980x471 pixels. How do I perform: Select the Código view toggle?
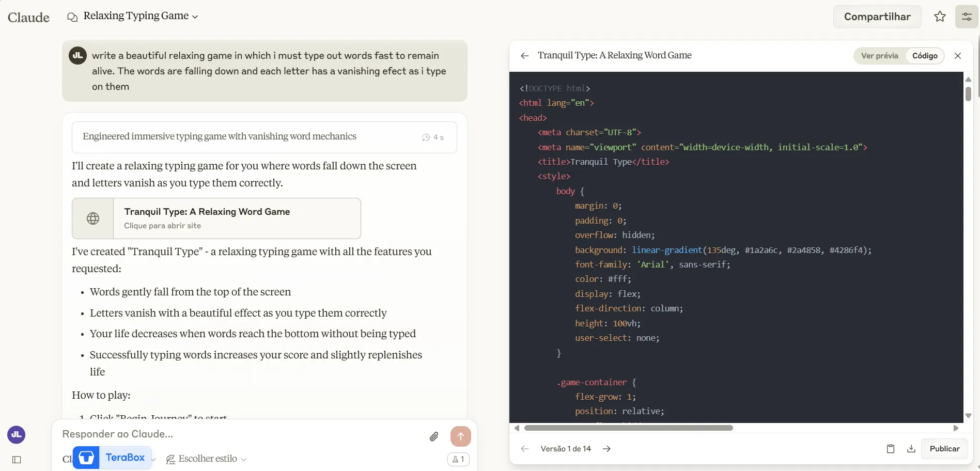[924, 56]
